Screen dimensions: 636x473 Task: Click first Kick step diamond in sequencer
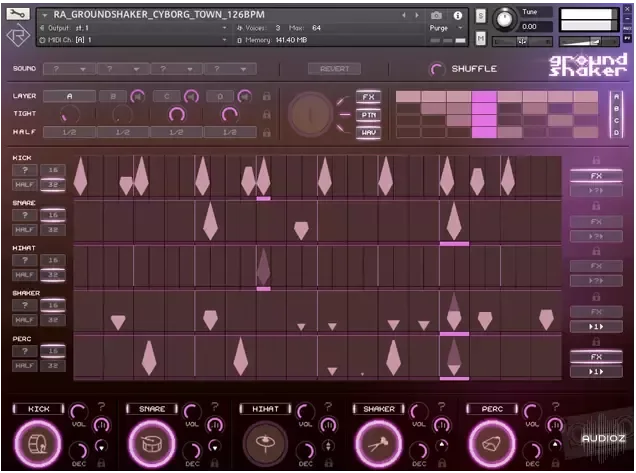[x=80, y=176]
